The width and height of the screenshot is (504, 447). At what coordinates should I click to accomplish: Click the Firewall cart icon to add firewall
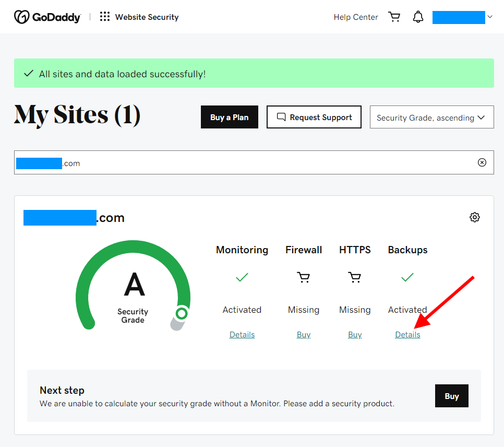304,277
